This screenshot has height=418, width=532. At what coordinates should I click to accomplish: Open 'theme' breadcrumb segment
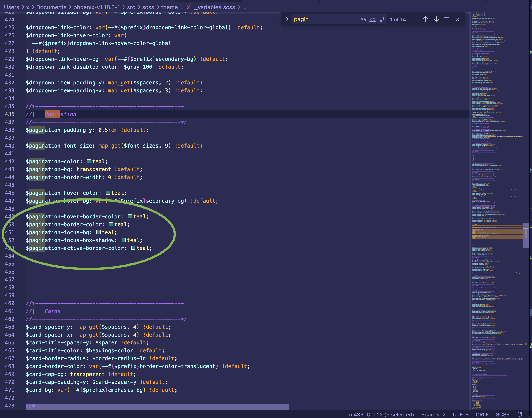169,7
